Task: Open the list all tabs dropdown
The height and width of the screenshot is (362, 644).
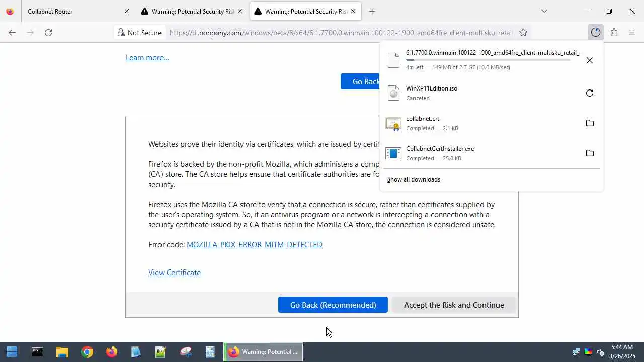Action: click(x=544, y=11)
